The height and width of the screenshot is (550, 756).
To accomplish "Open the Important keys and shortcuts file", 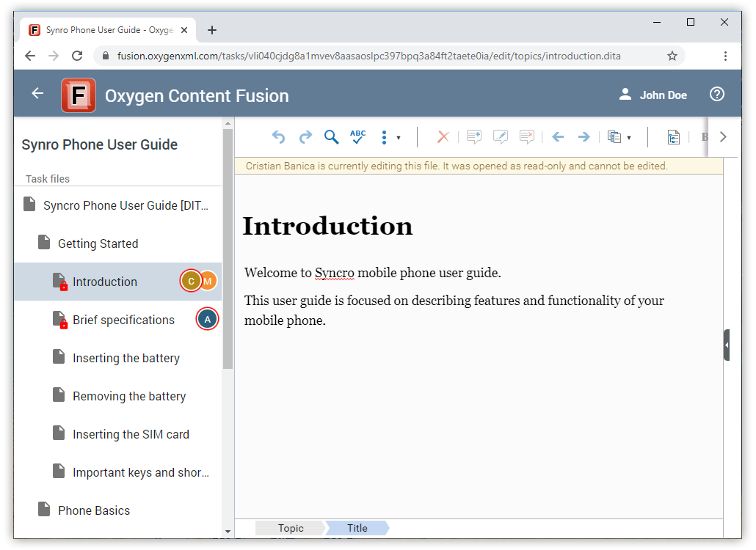I will (x=118, y=472).
